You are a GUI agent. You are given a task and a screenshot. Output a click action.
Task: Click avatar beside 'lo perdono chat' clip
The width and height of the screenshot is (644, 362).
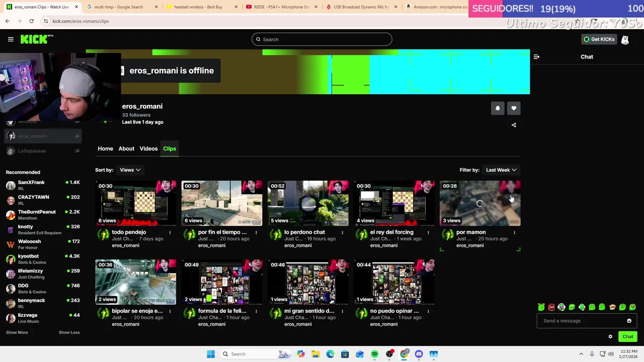(275, 234)
